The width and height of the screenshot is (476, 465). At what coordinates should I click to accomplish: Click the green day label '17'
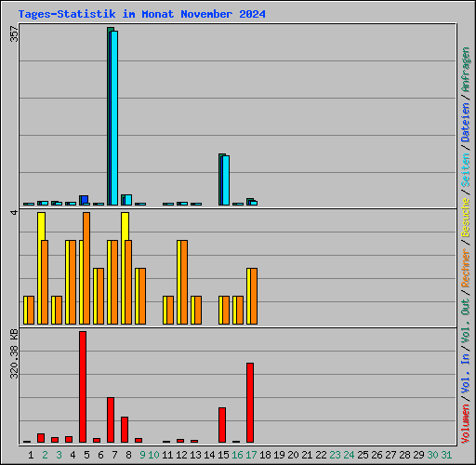point(251,455)
